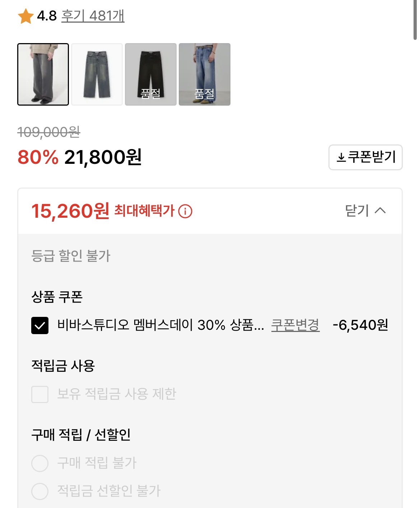Click the 15,260원 maximum benefit price

(x=70, y=211)
